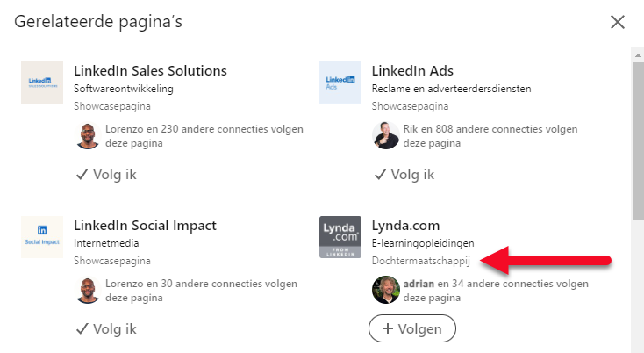This screenshot has height=353, width=644.
Task: Click Rik's profile photo
Action: (386, 135)
